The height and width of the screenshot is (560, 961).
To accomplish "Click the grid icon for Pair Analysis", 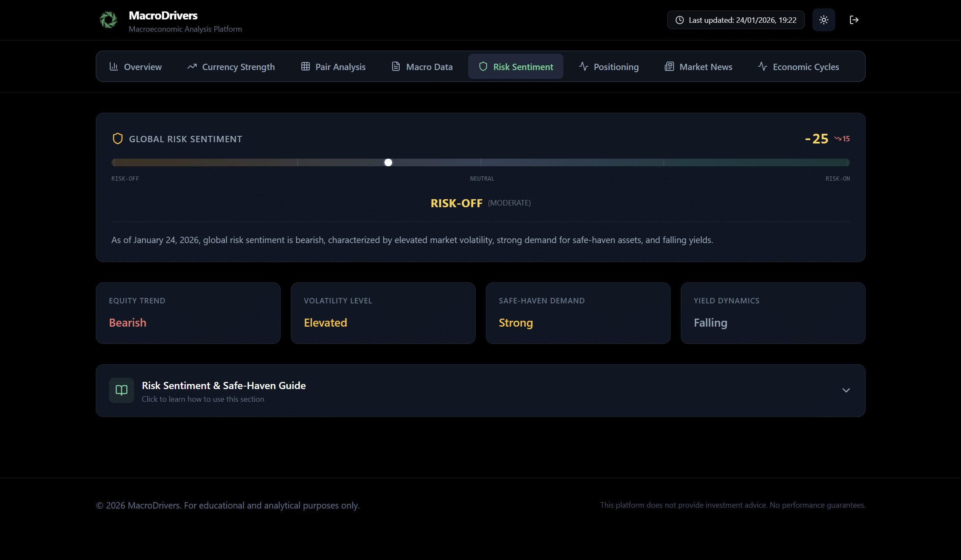I will (306, 67).
